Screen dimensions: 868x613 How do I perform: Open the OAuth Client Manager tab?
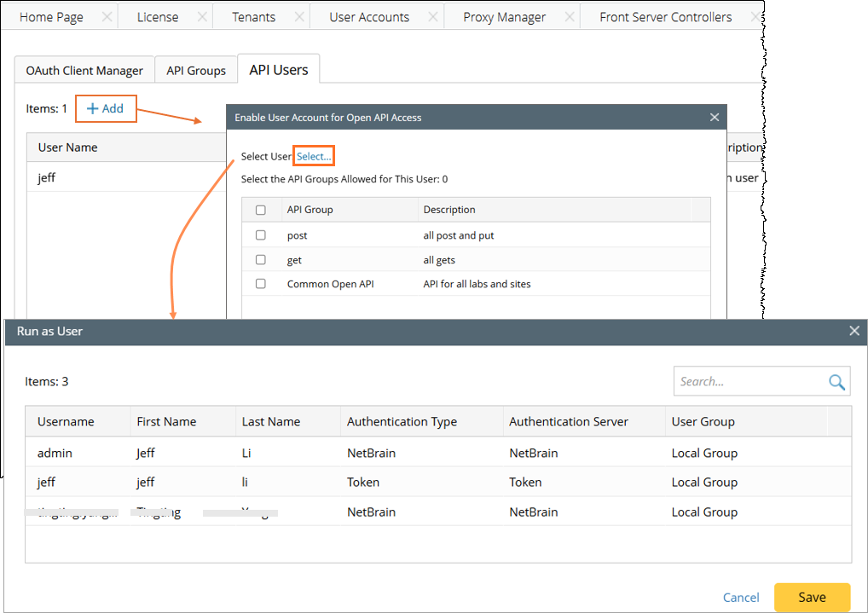pos(84,71)
